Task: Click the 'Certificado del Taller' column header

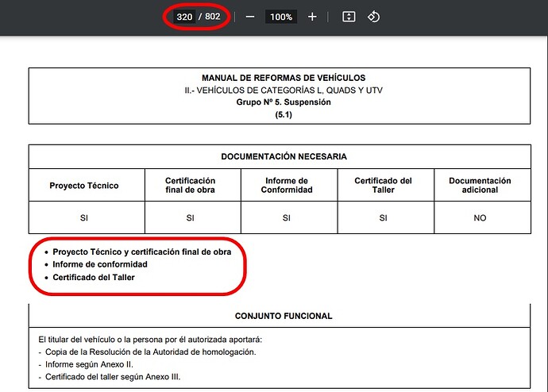Action: [x=384, y=186]
